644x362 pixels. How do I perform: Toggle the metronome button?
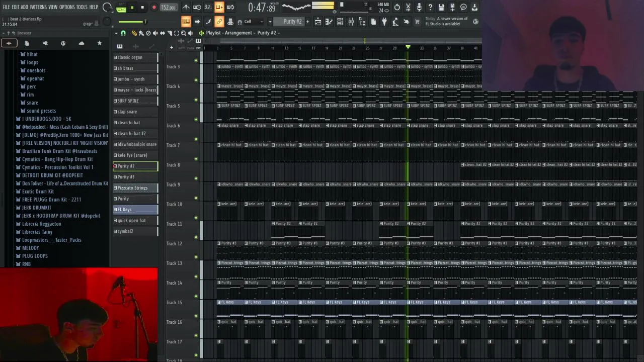[x=186, y=7]
